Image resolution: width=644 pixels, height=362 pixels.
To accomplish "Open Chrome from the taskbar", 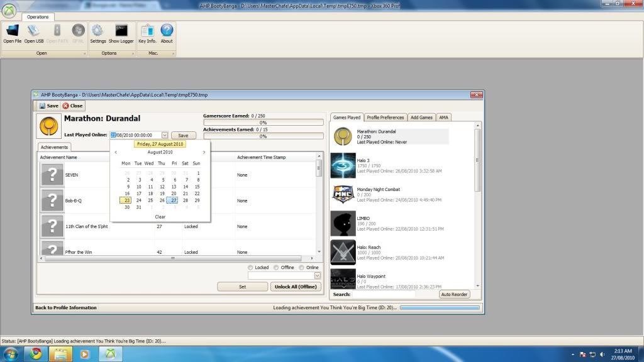I will point(36,354).
